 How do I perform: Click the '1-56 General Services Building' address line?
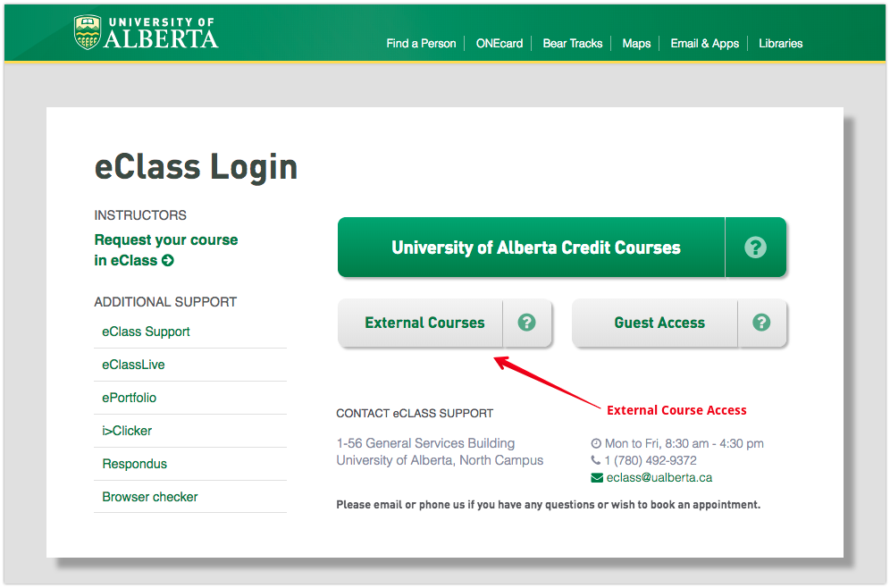[425, 443]
